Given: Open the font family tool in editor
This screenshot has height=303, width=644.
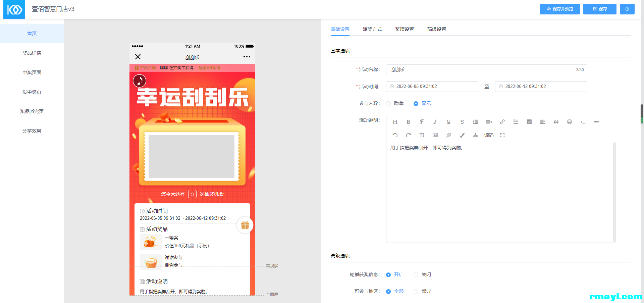Looking at the screenshot, I should [x=422, y=122].
